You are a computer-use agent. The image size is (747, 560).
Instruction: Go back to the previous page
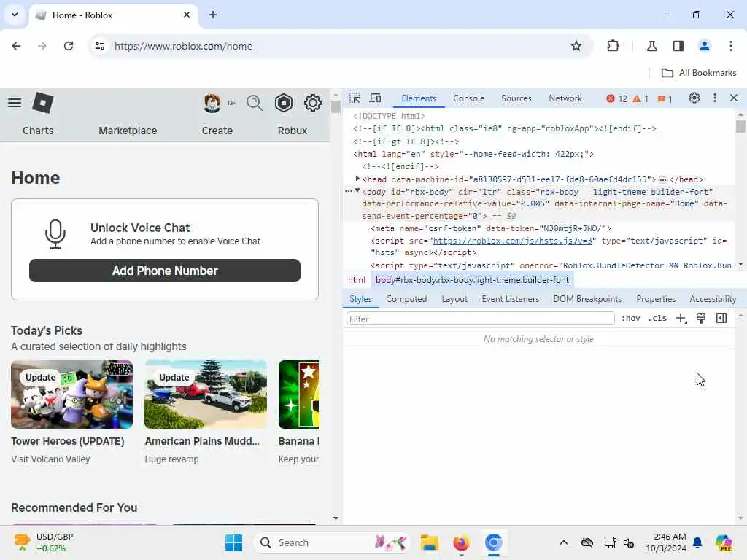coord(16,46)
